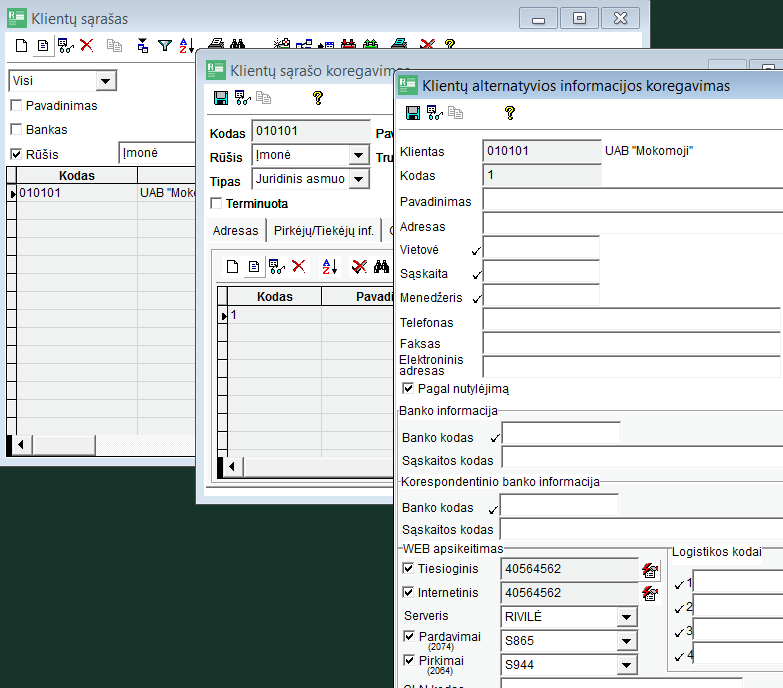Delete record with red X in Klientų sąrašas toolbar
Image resolution: width=783 pixels, height=688 pixels.
click(87, 45)
